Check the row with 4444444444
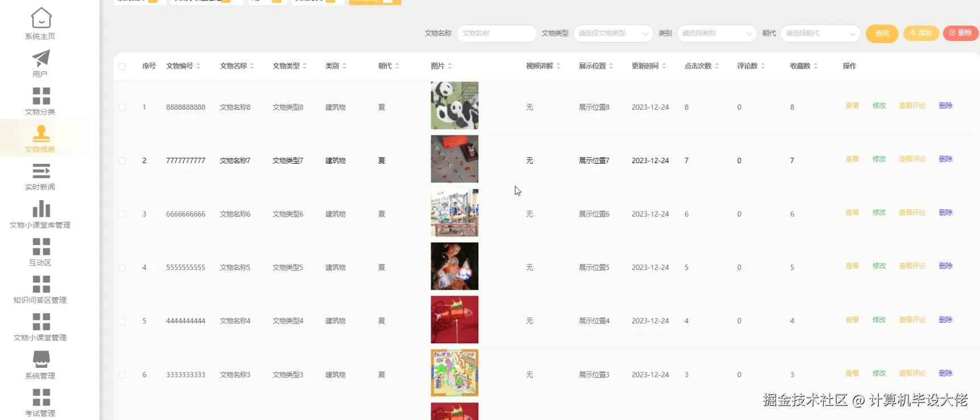The height and width of the screenshot is (420, 980). 122,321
